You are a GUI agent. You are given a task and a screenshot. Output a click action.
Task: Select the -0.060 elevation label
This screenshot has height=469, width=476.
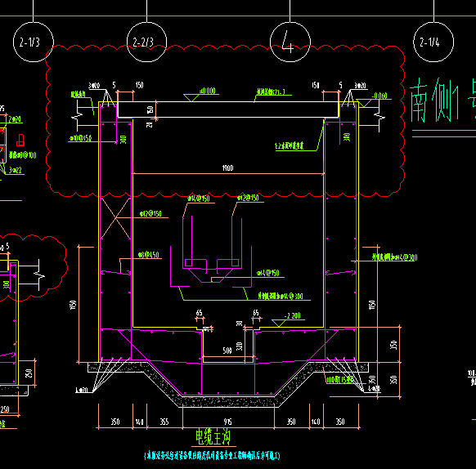[379, 96]
